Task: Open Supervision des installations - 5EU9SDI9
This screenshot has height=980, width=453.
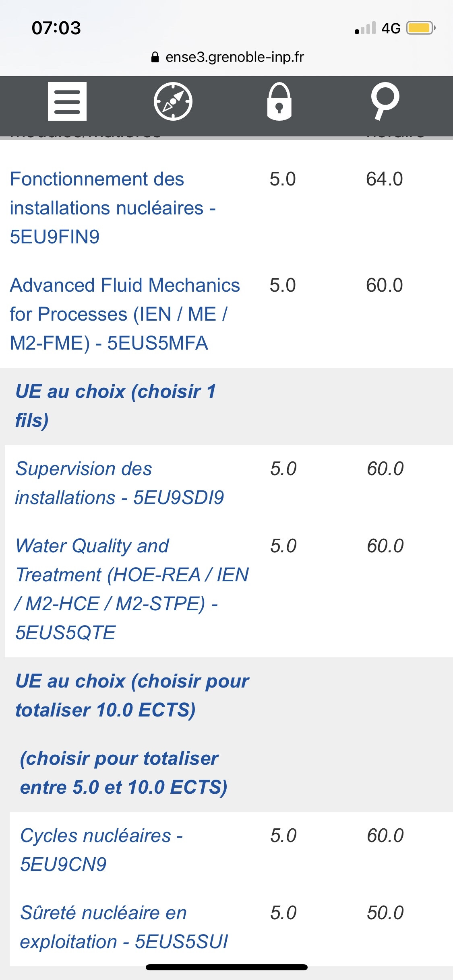Action: coord(120,483)
